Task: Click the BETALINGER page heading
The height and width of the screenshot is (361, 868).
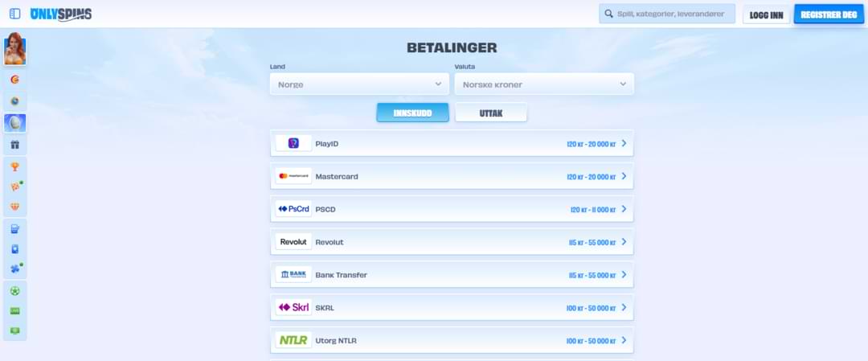Action: pos(452,47)
